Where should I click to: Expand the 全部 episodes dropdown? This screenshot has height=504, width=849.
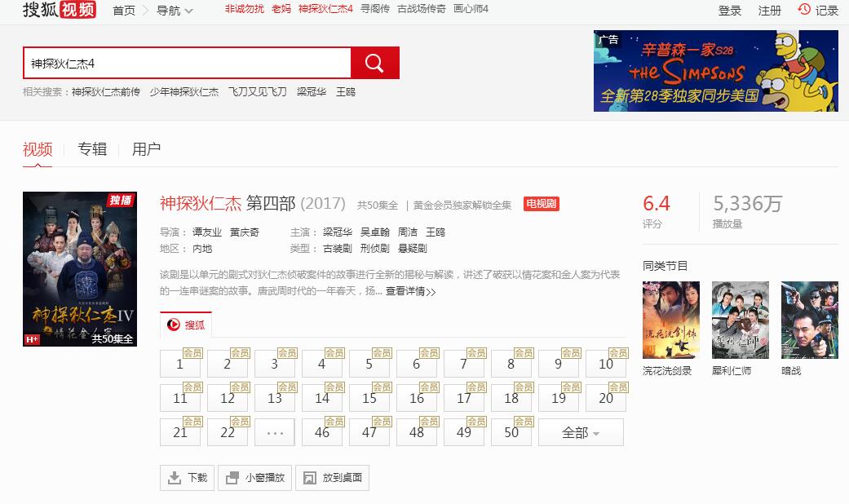(581, 432)
